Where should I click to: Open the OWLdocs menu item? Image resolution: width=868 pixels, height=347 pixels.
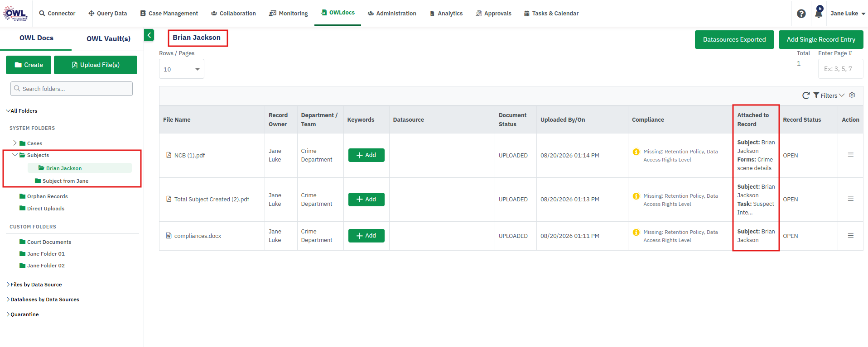(338, 13)
